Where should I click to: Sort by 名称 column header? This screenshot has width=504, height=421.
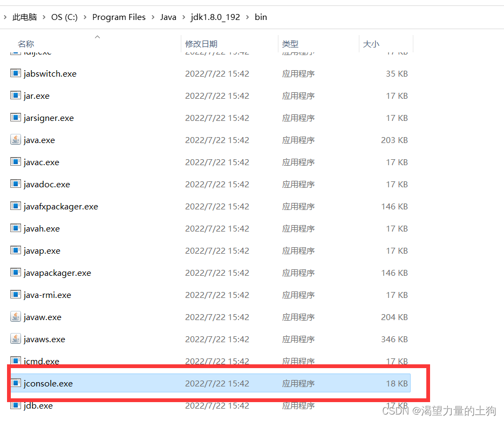click(26, 44)
